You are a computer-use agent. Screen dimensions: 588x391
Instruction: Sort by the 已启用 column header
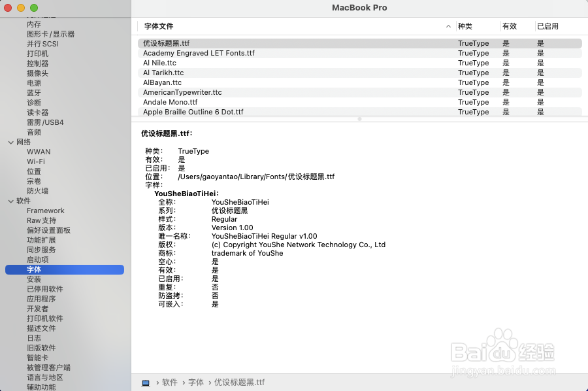(548, 26)
